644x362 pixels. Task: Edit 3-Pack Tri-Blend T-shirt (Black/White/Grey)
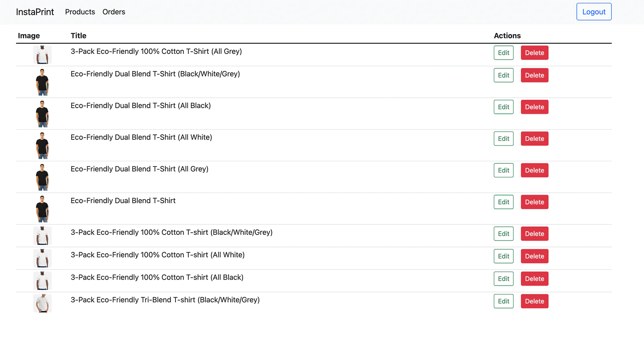[504, 301]
